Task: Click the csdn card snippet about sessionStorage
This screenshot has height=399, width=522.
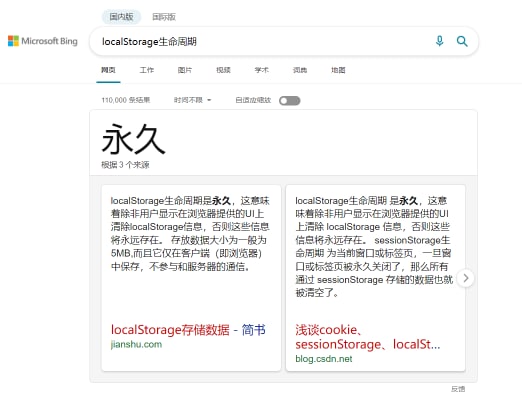Action: (374, 247)
